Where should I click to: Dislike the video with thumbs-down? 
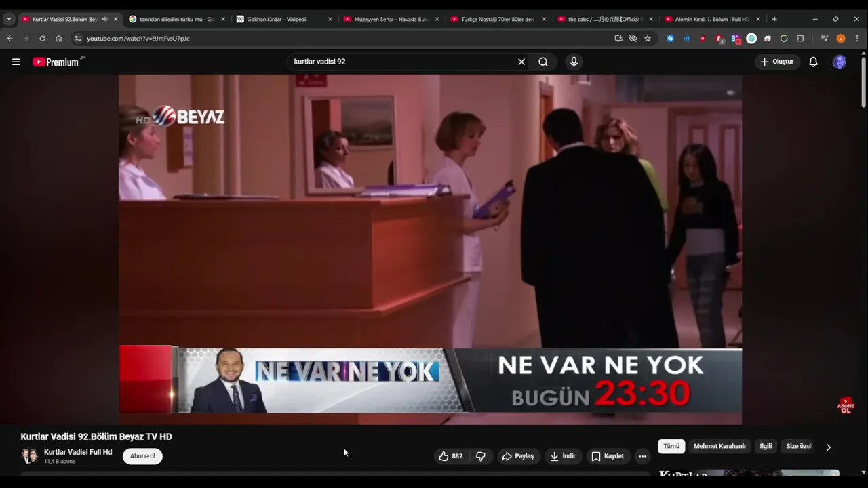481,456
